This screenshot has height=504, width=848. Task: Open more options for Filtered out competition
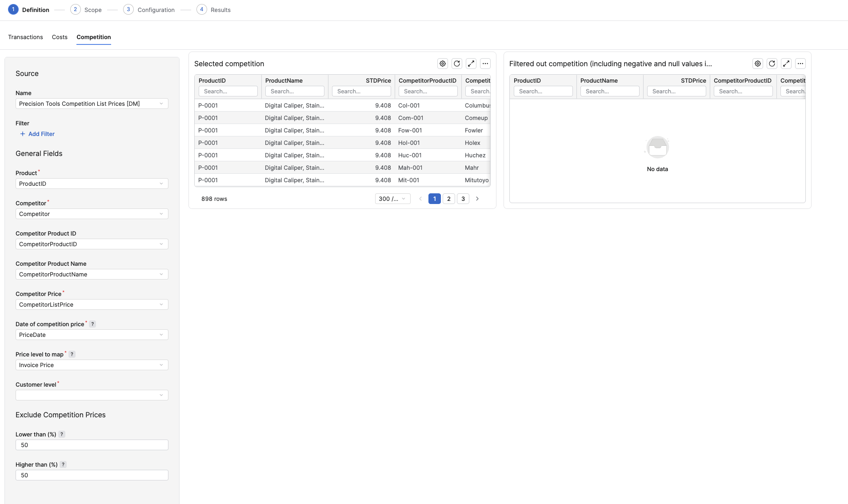coord(800,64)
